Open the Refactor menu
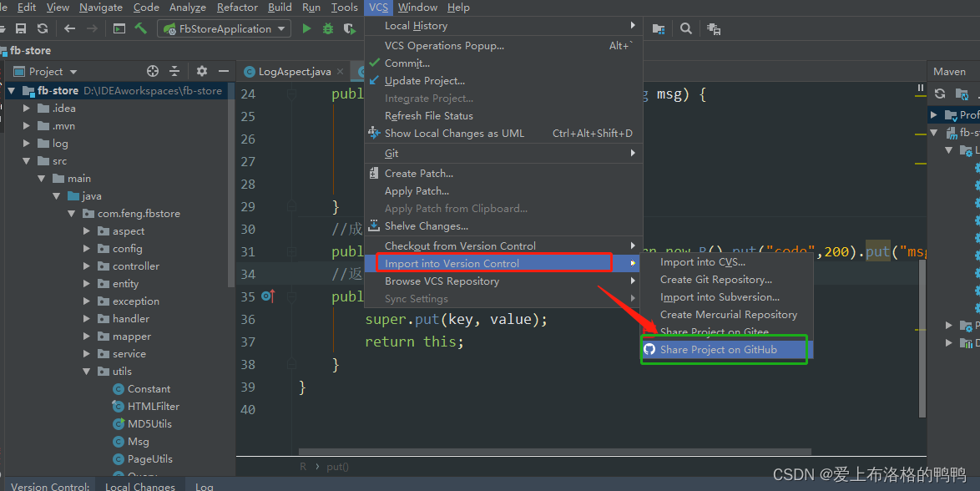Screen dimensions: 980x491 pos(237,8)
